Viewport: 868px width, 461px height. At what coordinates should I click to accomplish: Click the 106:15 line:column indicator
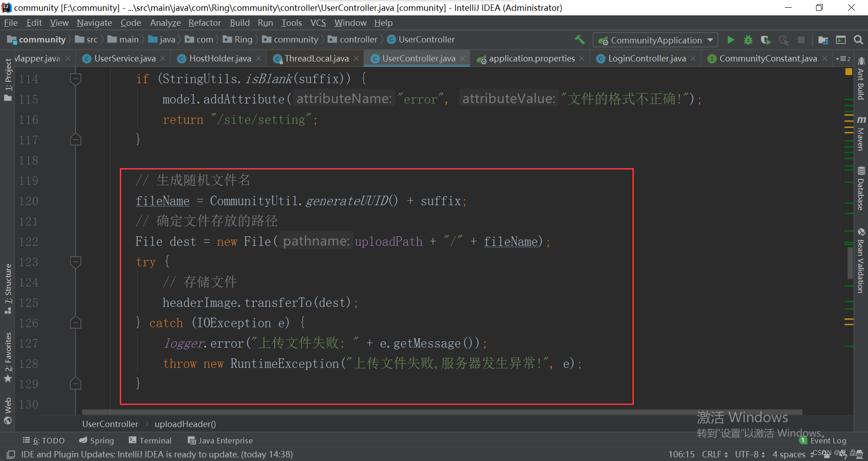(681, 454)
